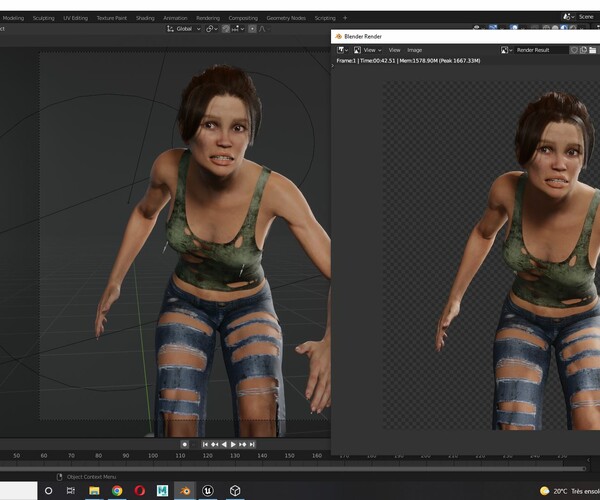Jump to the next keyframe
600x500 pixels.
point(243,445)
